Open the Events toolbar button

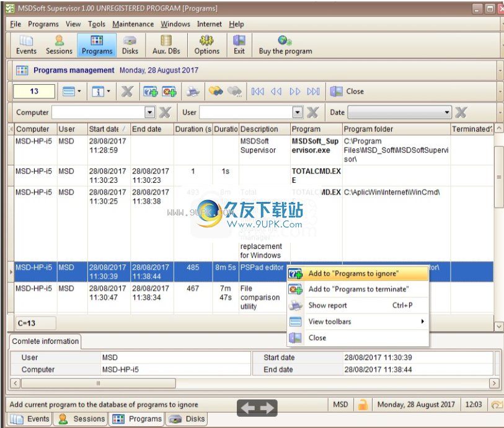tap(26, 45)
